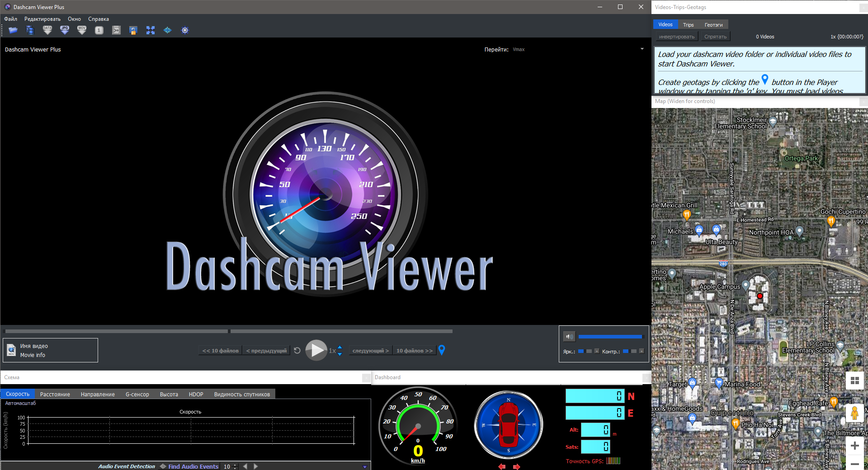Select the Расстояние graph tab
The width and height of the screenshot is (868, 470).
[55, 395]
